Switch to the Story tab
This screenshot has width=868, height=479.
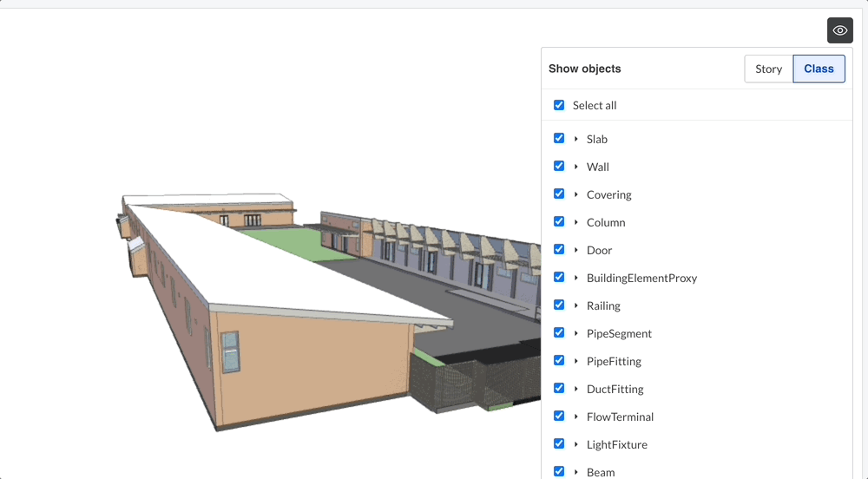[x=768, y=69]
